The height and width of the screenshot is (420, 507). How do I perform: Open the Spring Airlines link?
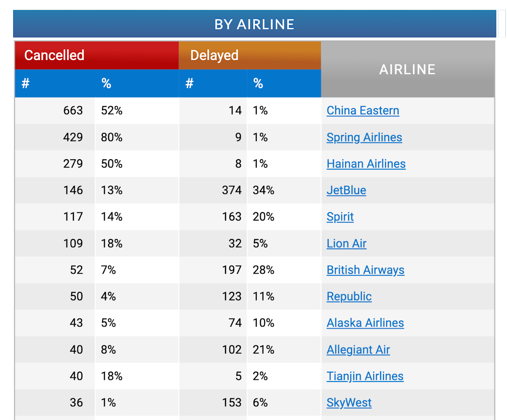point(364,137)
